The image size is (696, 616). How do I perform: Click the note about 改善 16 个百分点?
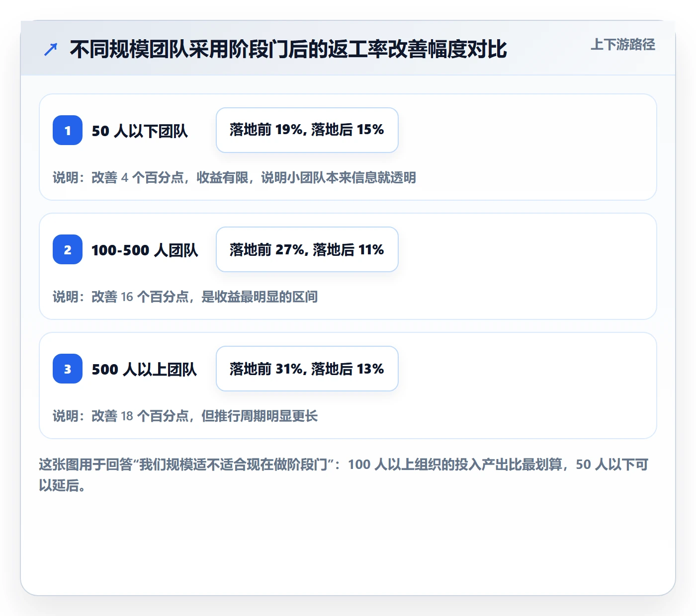tap(185, 297)
